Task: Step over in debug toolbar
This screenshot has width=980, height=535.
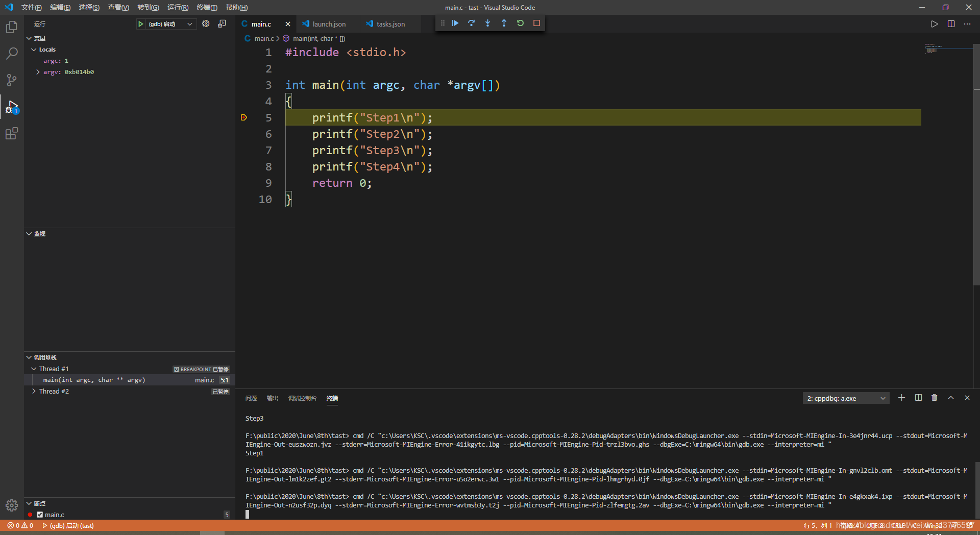Action: click(x=471, y=23)
